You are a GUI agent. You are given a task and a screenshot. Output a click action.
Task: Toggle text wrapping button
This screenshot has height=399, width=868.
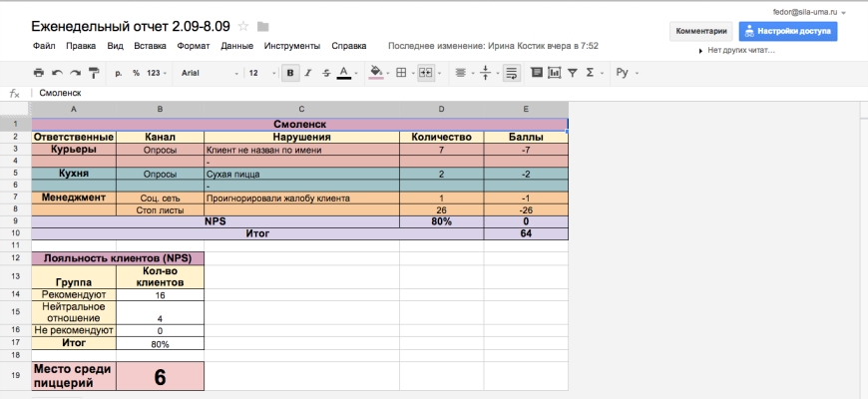(x=512, y=73)
